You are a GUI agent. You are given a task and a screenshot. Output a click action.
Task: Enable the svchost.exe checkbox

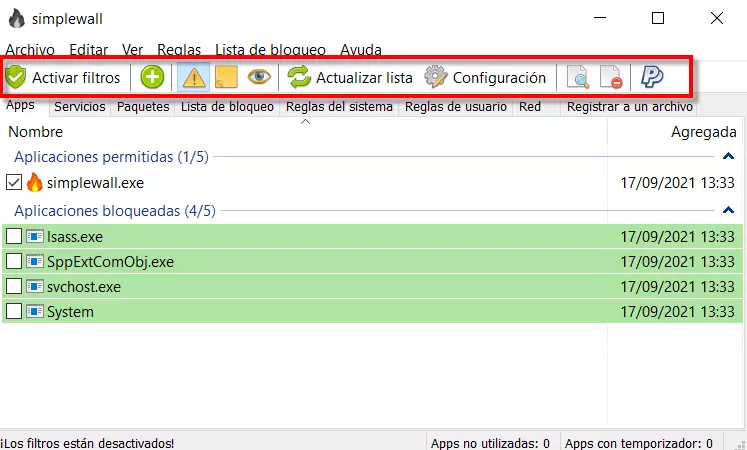tap(14, 287)
